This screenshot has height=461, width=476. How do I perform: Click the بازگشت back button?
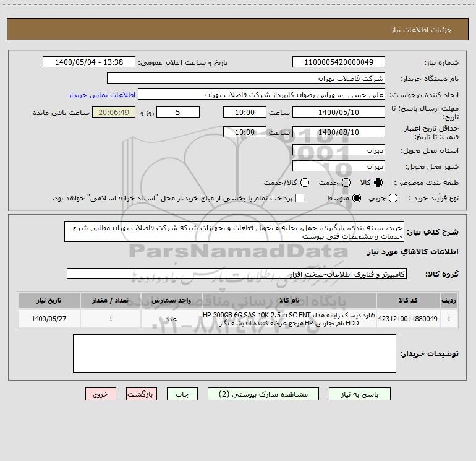142,394
